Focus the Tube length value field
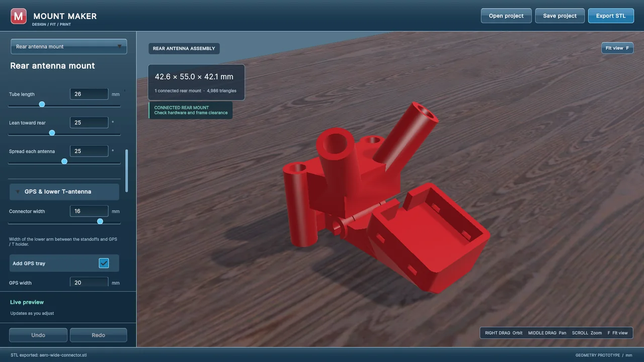Screen dimensions: 644x362 [x=89, y=94]
